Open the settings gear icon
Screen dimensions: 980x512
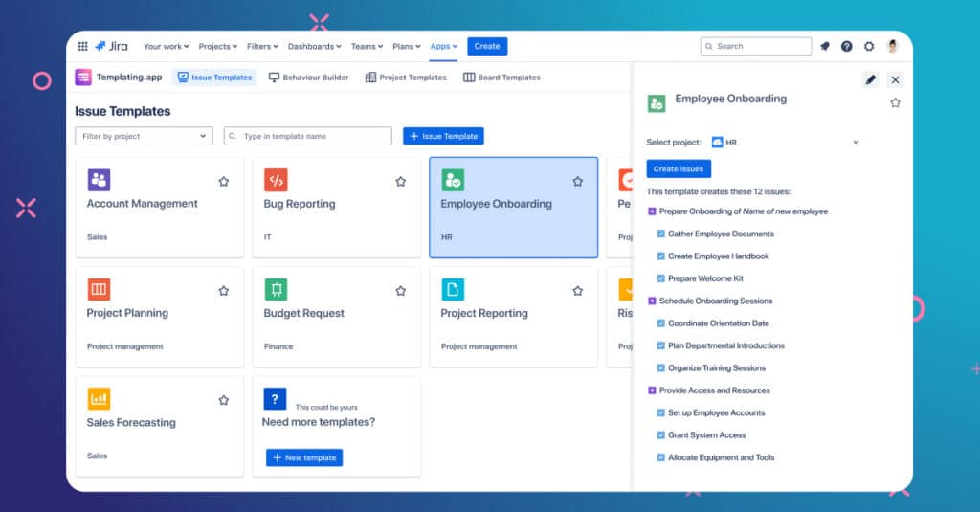[869, 46]
